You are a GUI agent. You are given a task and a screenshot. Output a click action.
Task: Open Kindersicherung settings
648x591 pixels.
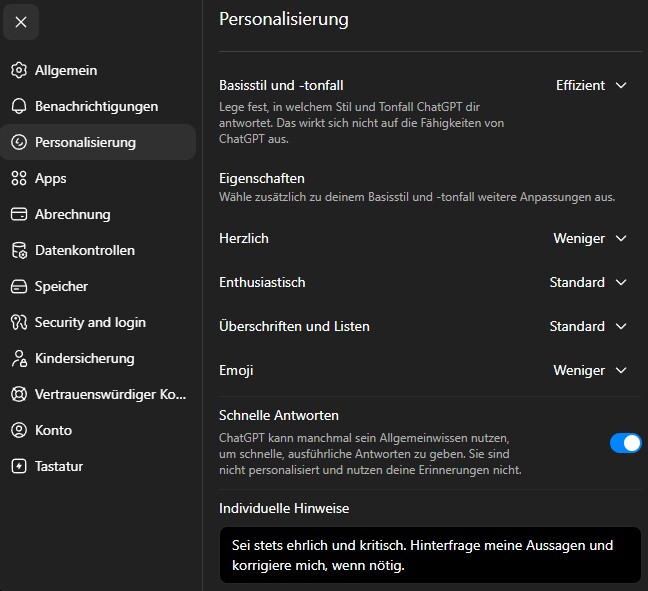click(x=98, y=358)
